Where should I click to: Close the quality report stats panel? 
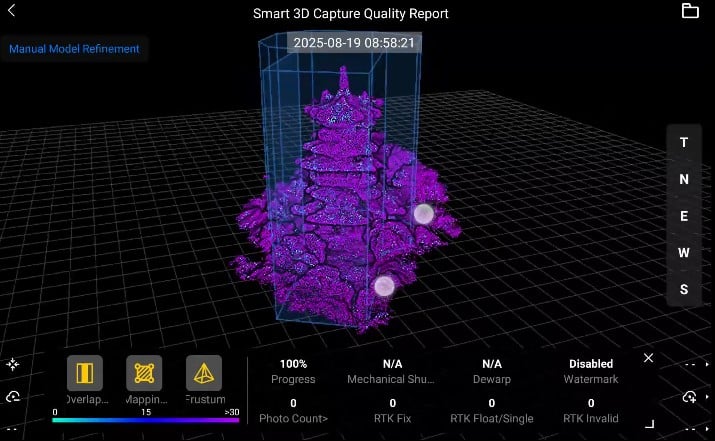pyautogui.click(x=648, y=358)
